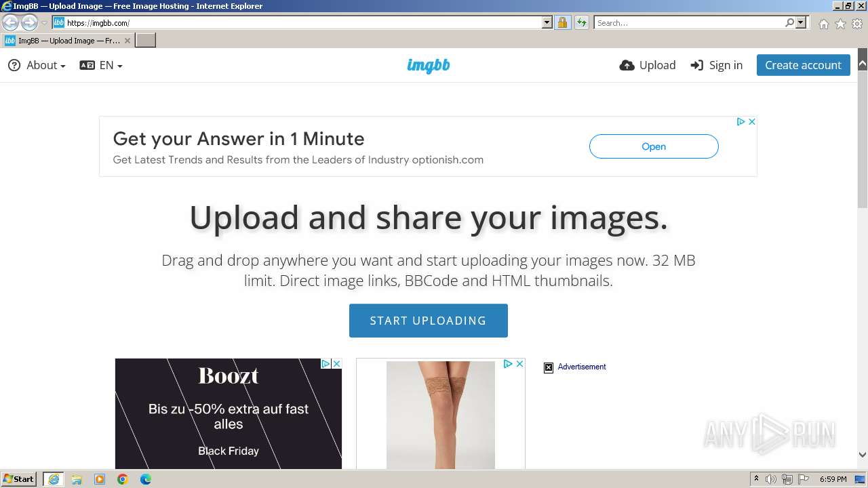The image size is (868, 488).
Task: Close the Boozt ad with X
Action: pyautogui.click(x=336, y=363)
